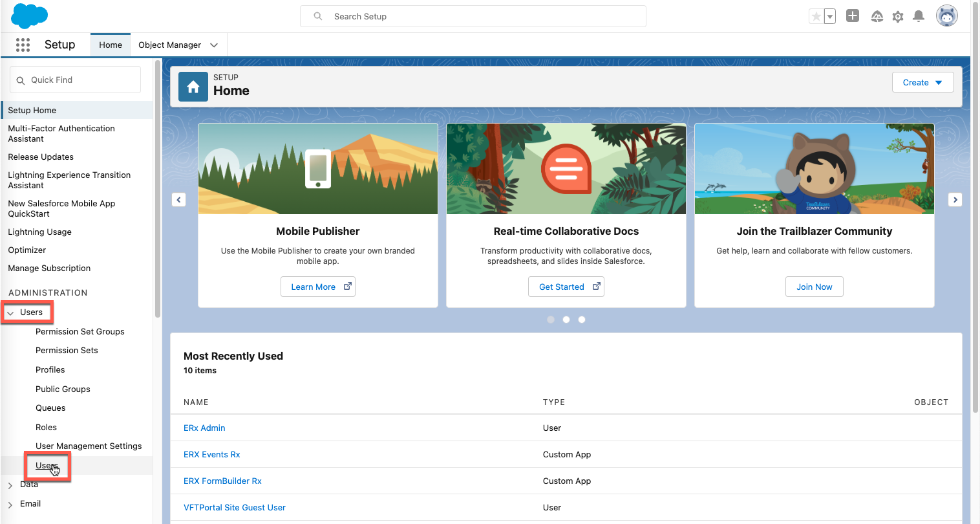Image resolution: width=980 pixels, height=524 pixels.
Task: Select the third carousel indicator dot
Action: tap(582, 320)
